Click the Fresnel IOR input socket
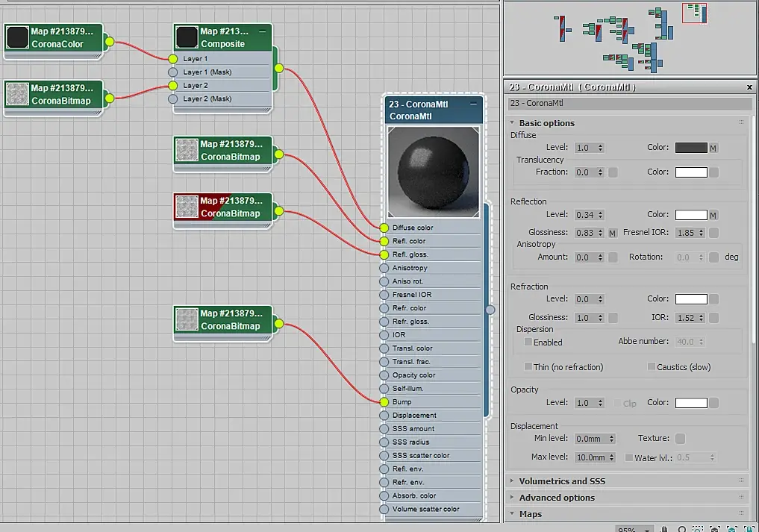The image size is (759, 532). pyautogui.click(x=384, y=295)
